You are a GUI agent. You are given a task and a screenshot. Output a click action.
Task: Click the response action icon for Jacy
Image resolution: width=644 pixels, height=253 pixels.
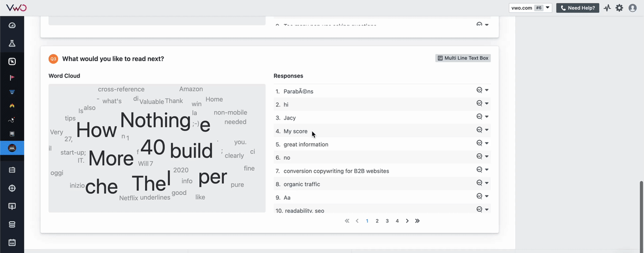pos(479,116)
